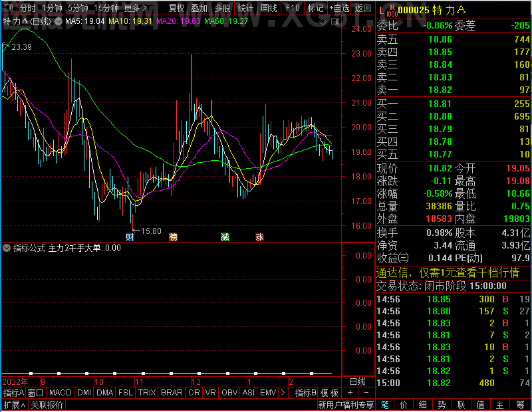This screenshot has width=532, height=412.
Task: Click the diamond icon in the chart header
Action: coord(323,22)
